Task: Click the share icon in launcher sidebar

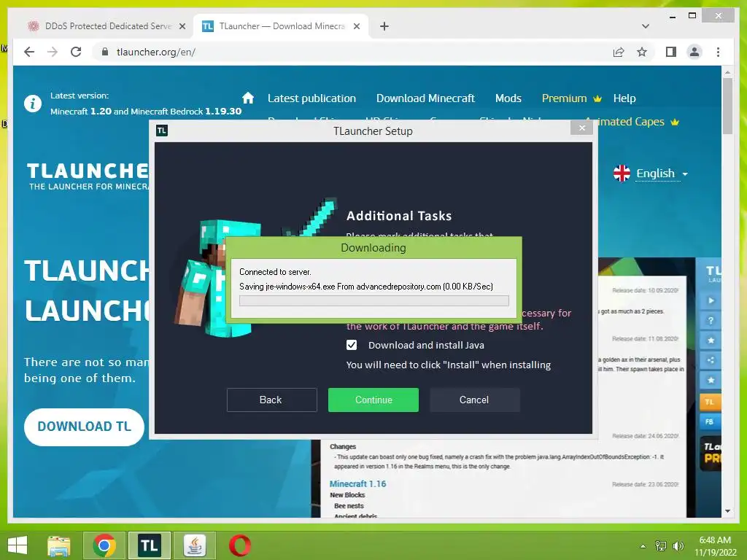Action: (711, 360)
